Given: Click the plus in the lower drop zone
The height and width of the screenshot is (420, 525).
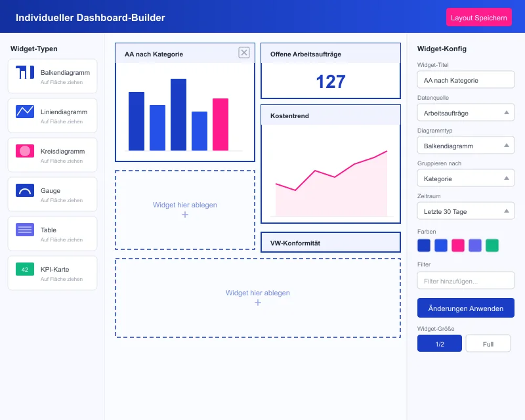Looking at the screenshot, I should [258, 303].
